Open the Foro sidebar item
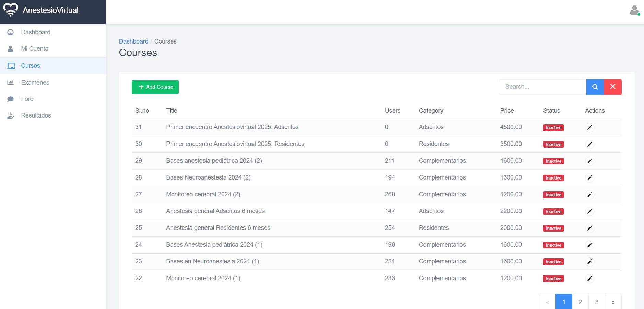The height and width of the screenshot is (309, 644). [x=27, y=99]
